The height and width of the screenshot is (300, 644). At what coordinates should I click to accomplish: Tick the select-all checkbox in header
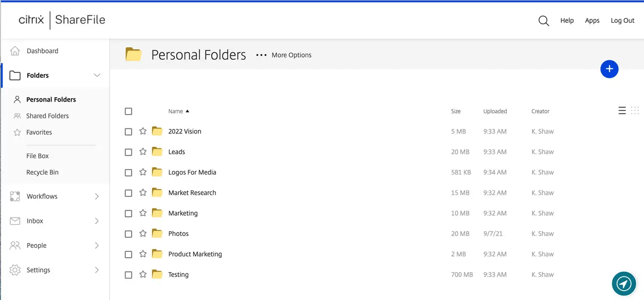click(128, 112)
